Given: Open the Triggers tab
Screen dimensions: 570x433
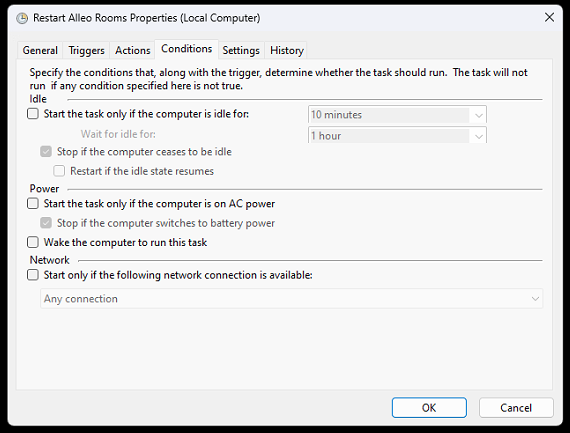Looking at the screenshot, I should point(86,50).
